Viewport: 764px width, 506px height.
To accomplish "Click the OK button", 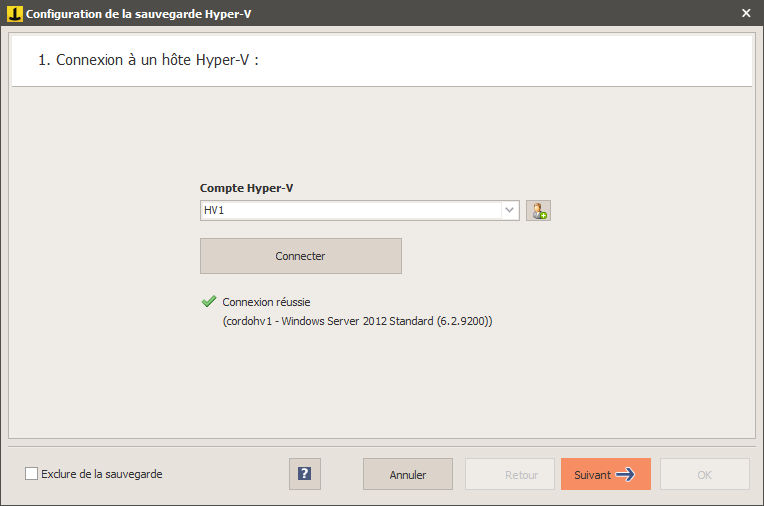I will (705, 474).
